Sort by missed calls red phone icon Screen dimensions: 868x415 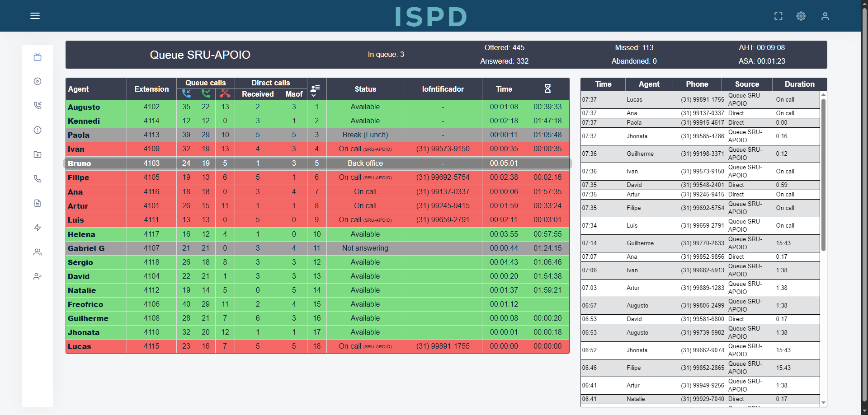click(x=225, y=93)
